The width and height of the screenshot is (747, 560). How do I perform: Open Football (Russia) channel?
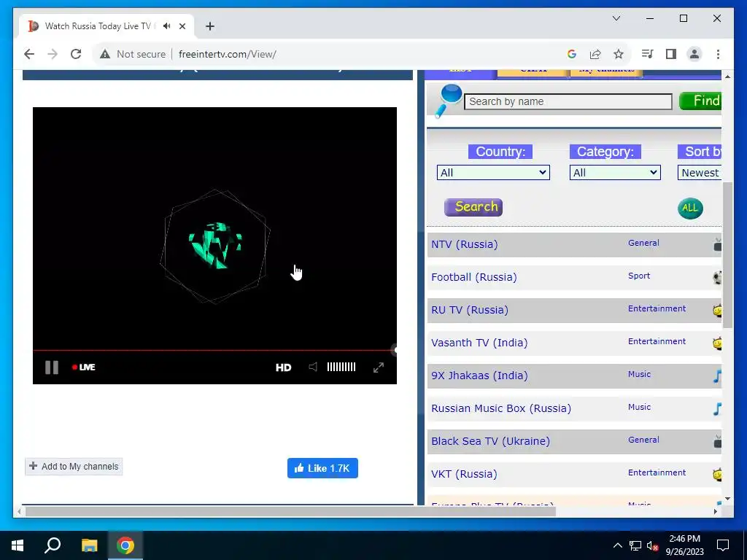[474, 277]
